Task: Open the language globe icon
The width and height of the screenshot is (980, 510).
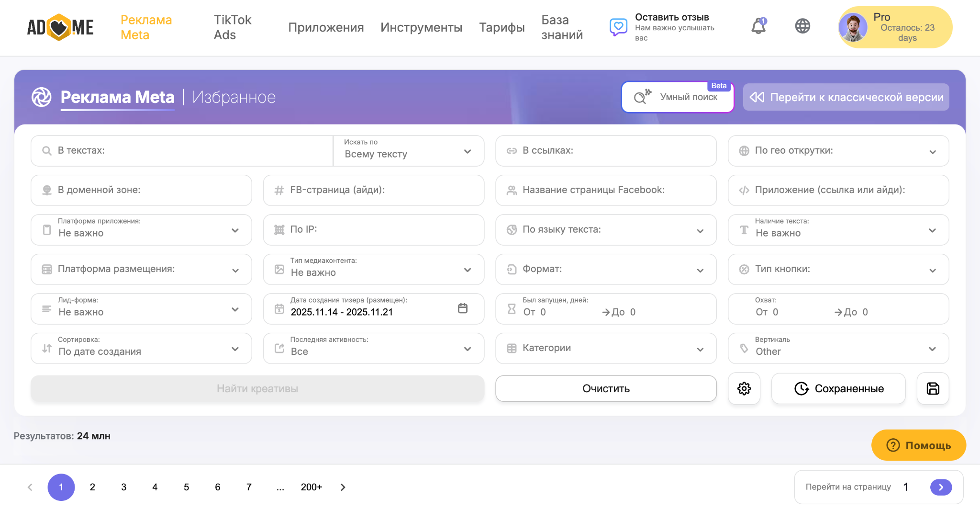Action: tap(803, 26)
